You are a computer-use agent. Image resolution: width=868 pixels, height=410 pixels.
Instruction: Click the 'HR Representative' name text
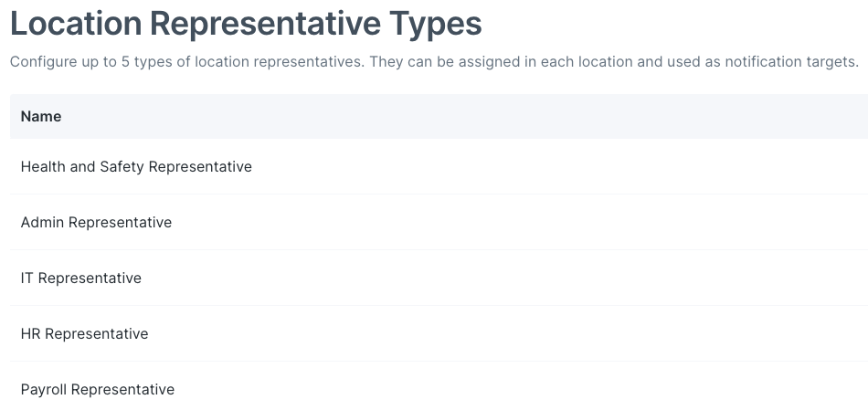coord(85,333)
